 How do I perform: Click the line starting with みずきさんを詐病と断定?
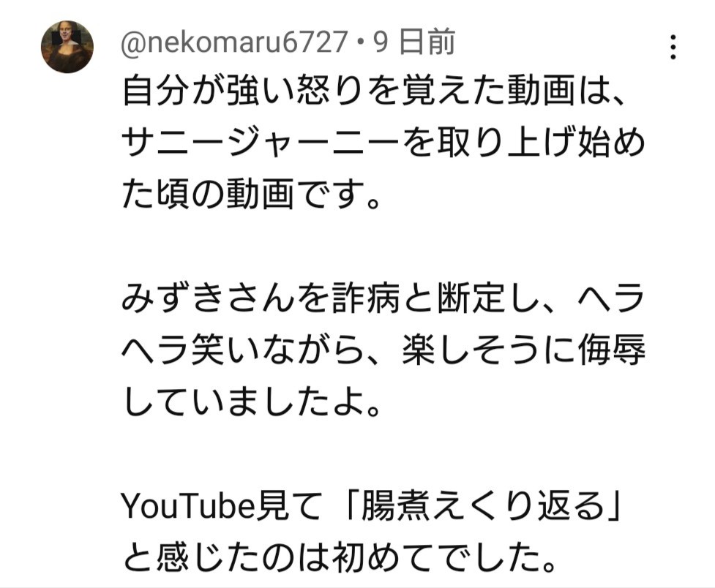(383, 298)
